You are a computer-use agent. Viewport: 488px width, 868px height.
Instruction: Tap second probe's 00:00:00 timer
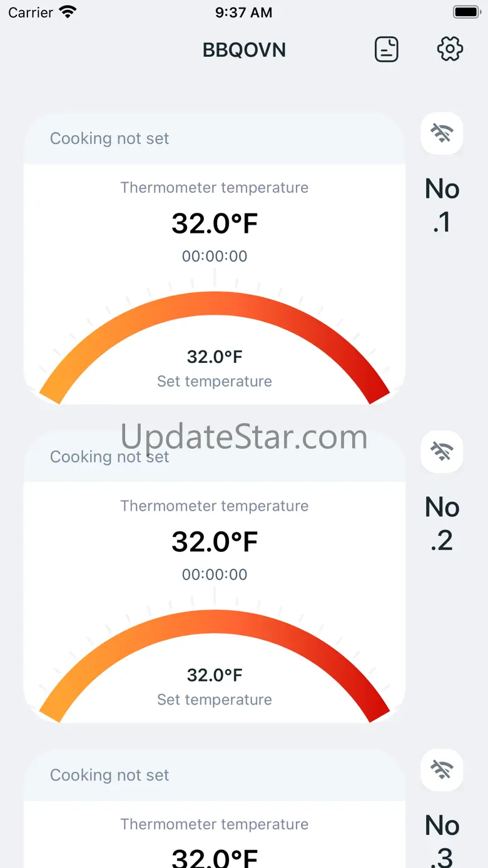(x=215, y=574)
